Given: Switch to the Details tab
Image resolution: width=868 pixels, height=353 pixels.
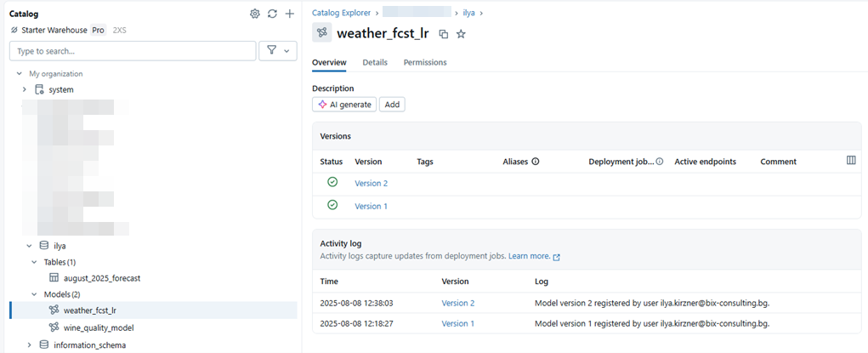Looking at the screenshot, I should (x=375, y=63).
